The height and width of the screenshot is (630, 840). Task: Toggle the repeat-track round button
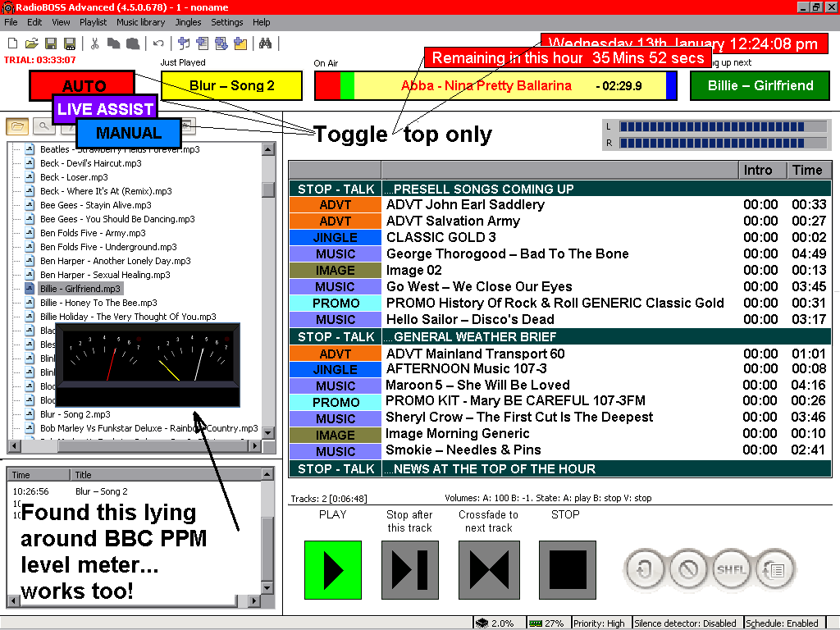pyautogui.click(x=643, y=569)
